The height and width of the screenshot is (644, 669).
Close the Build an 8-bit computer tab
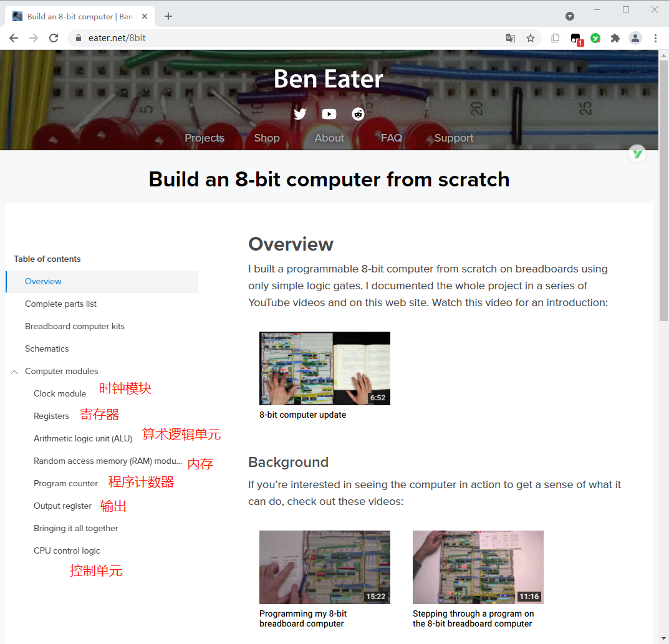[145, 16]
